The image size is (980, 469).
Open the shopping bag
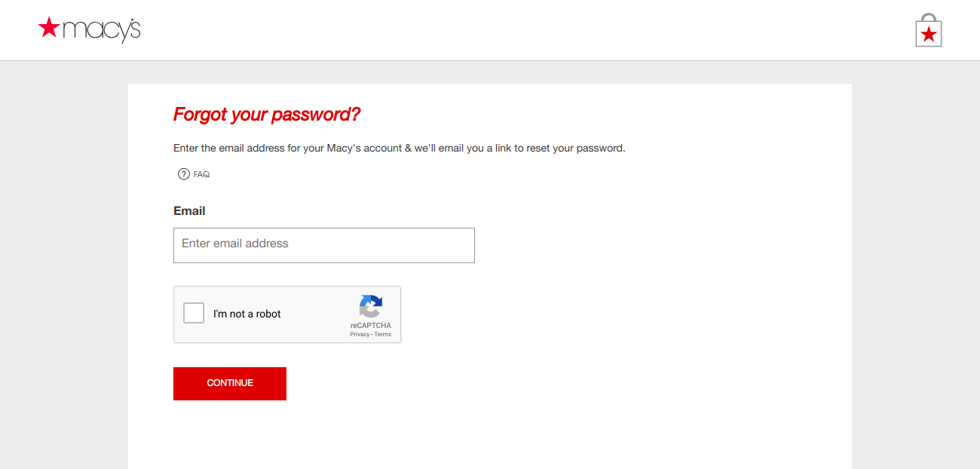coord(929,30)
